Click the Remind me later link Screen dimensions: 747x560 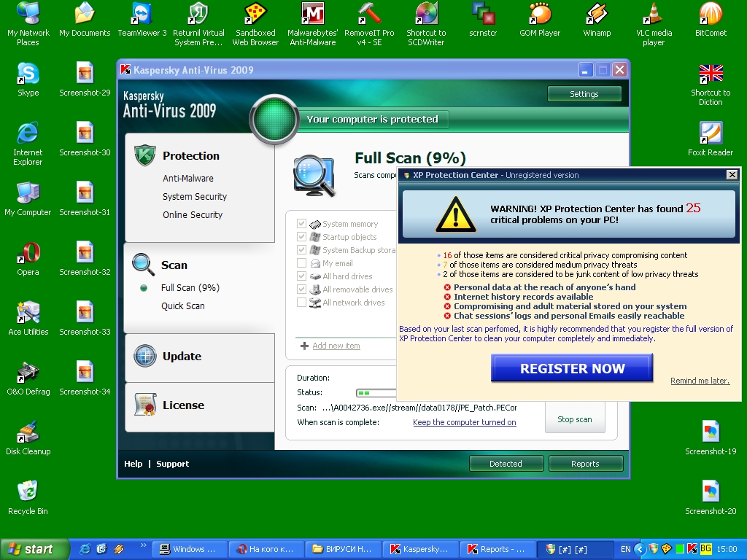click(x=700, y=381)
